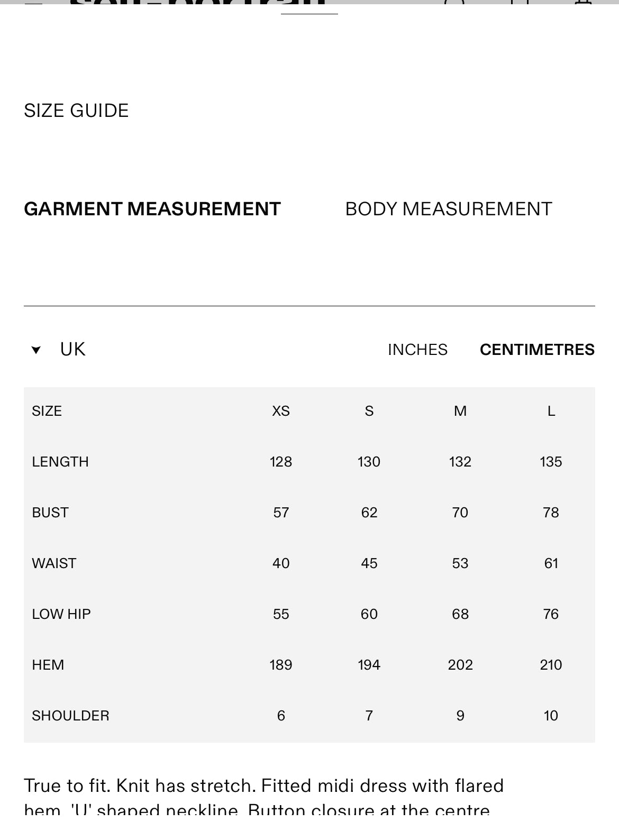The image size is (619, 840).
Task: Select the S column header
Action: pos(369,411)
